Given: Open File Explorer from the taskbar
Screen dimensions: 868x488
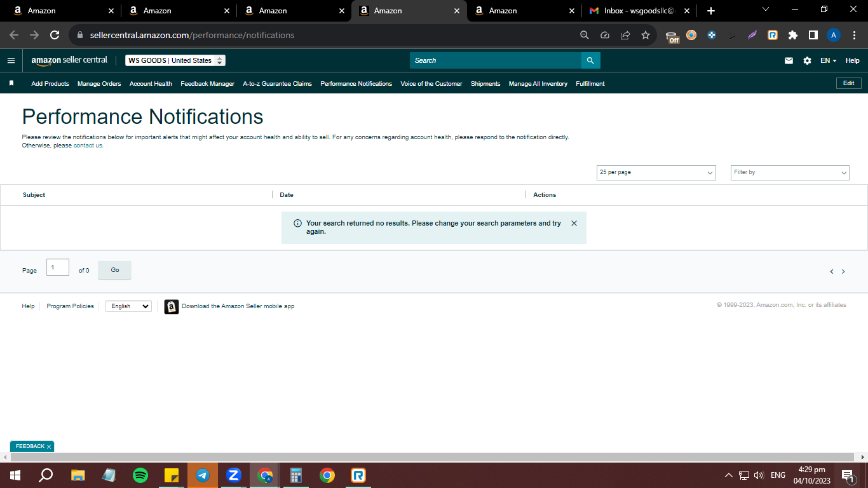Looking at the screenshot, I should coord(78,475).
